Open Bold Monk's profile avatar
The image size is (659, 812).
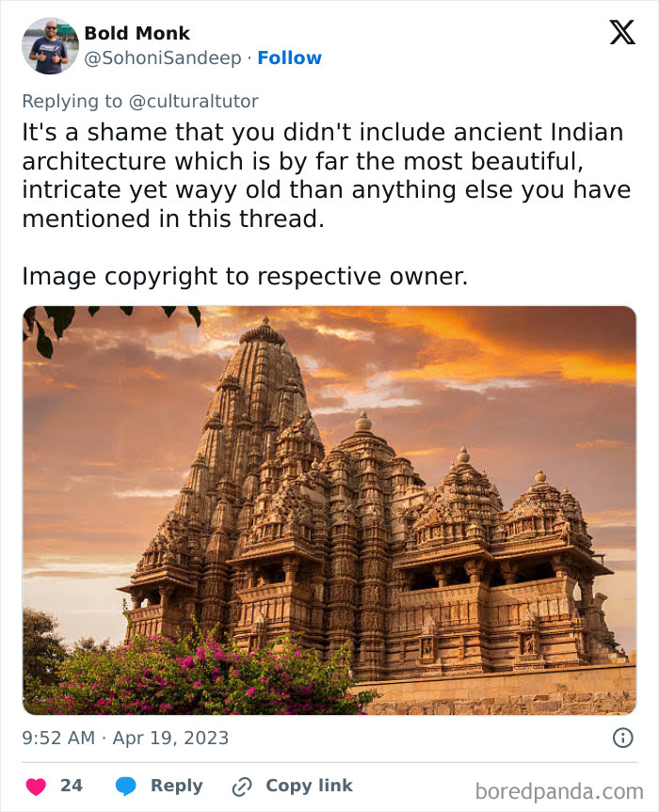[x=50, y=45]
